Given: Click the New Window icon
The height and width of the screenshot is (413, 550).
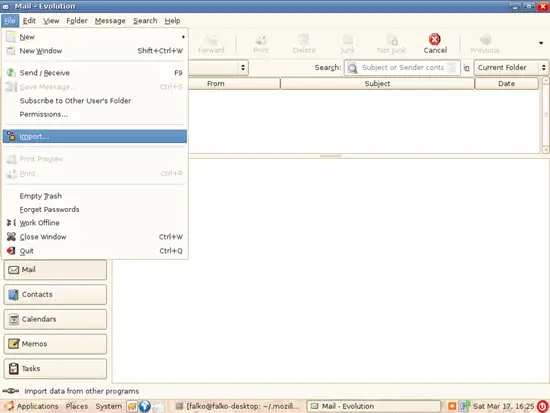Looking at the screenshot, I should 11,51.
